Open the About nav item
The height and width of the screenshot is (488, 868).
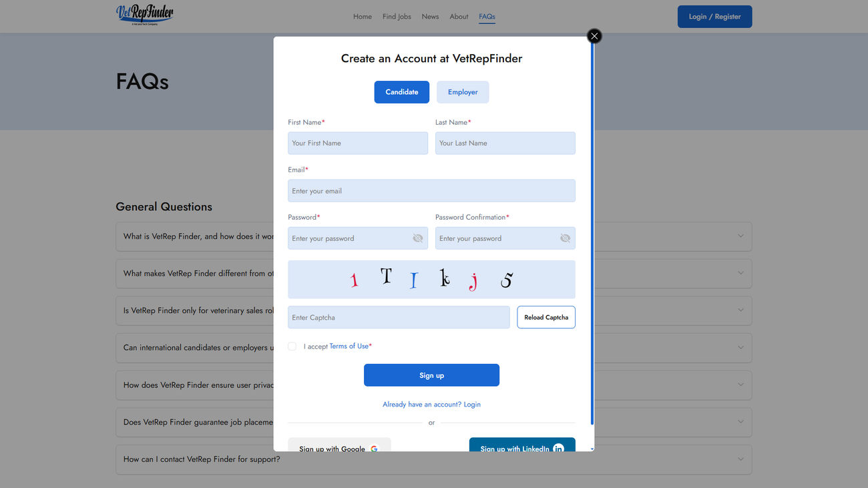[x=459, y=17]
